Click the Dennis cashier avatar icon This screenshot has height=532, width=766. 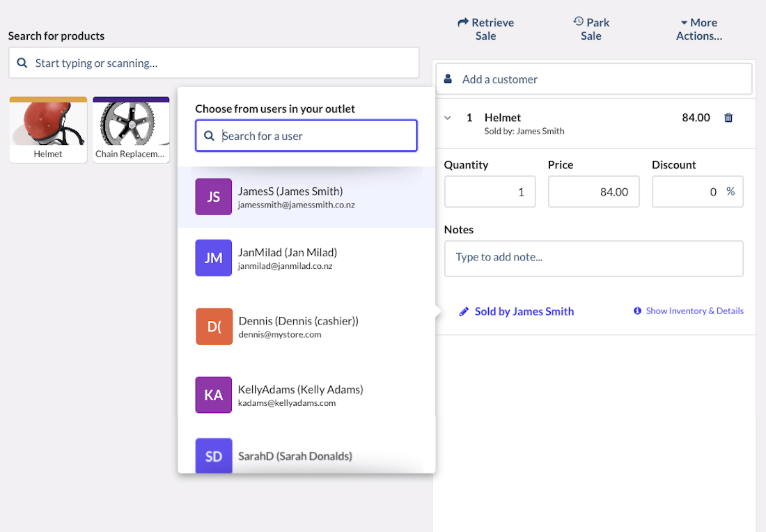tap(214, 327)
